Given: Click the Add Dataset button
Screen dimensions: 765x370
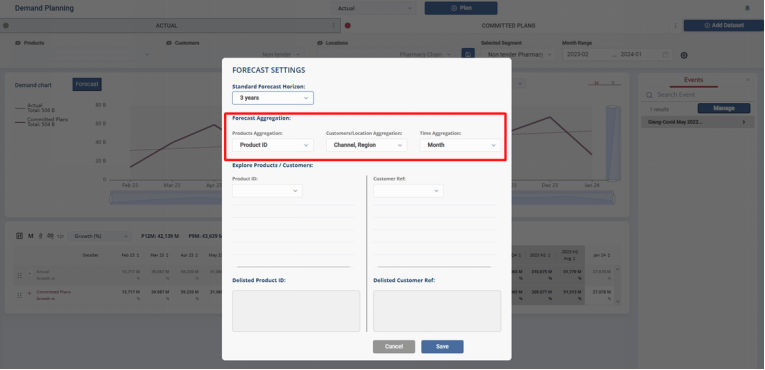Looking at the screenshot, I should tap(724, 25).
